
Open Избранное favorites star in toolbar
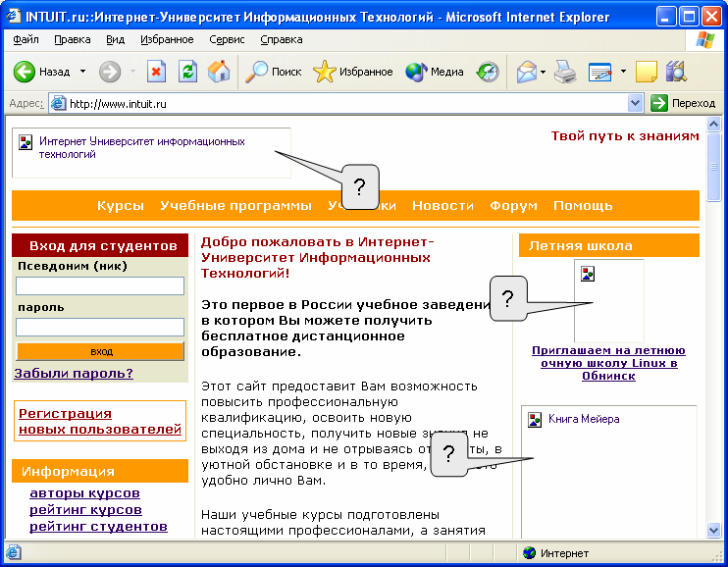[353, 72]
